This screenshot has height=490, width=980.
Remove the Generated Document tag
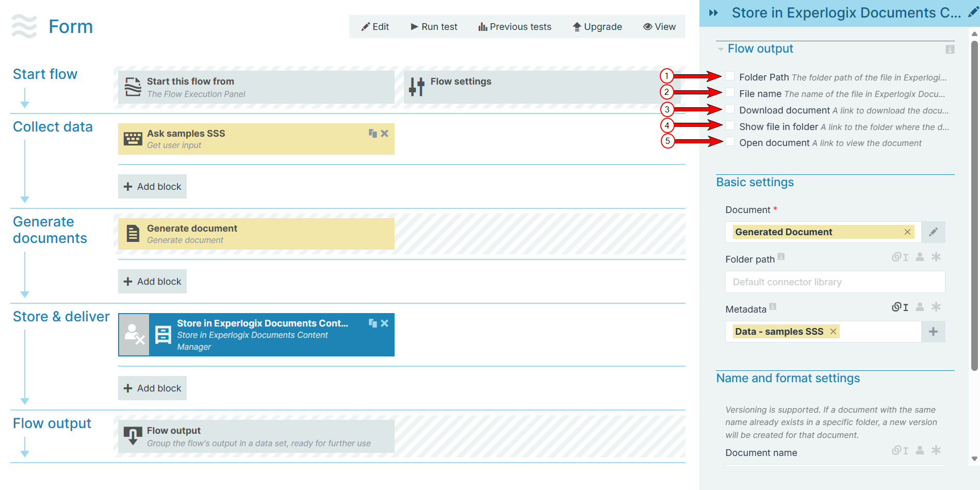[x=907, y=232]
